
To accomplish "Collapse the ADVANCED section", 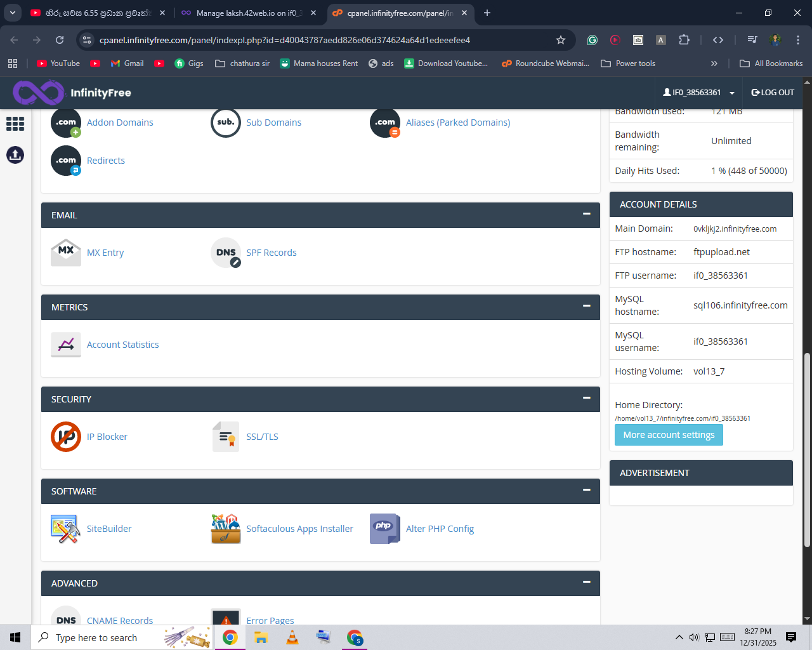I will pyautogui.click(x=587, y=583).
